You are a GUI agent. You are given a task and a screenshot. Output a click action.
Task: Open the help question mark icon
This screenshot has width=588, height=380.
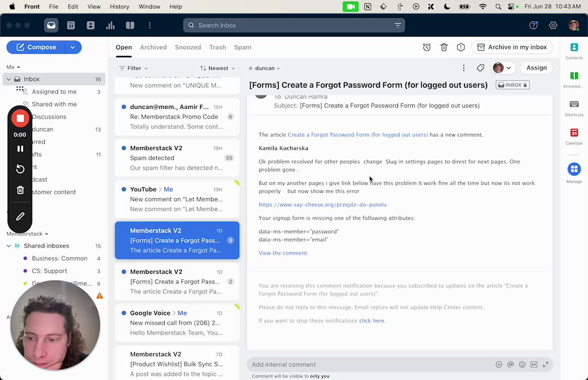(x=533, y=25)
